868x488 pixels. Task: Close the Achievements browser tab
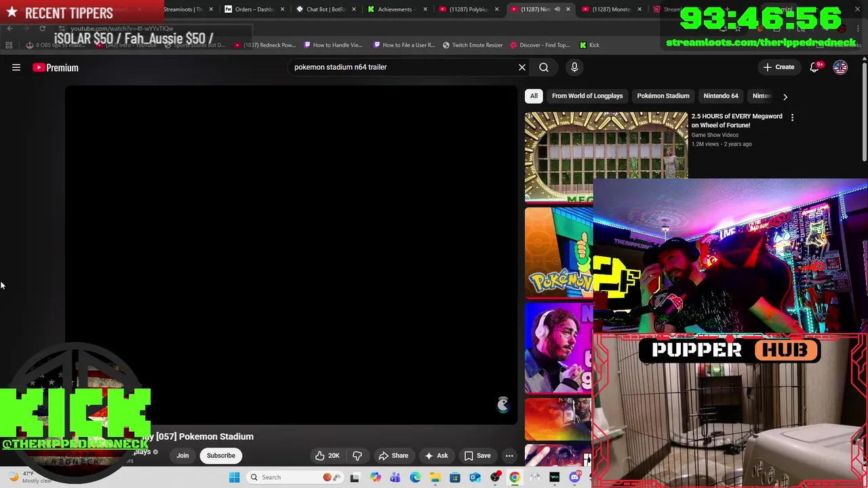point(425,9)
